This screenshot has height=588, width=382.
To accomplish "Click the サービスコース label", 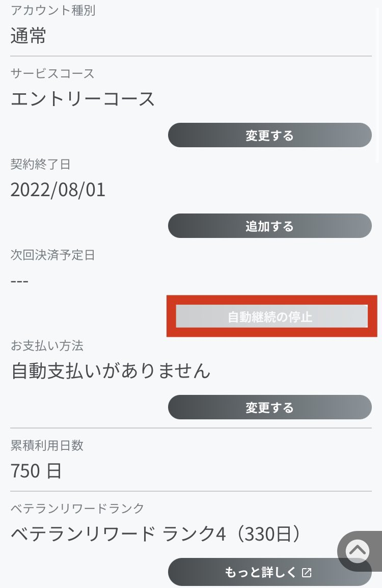I will [x=52, y=73].
